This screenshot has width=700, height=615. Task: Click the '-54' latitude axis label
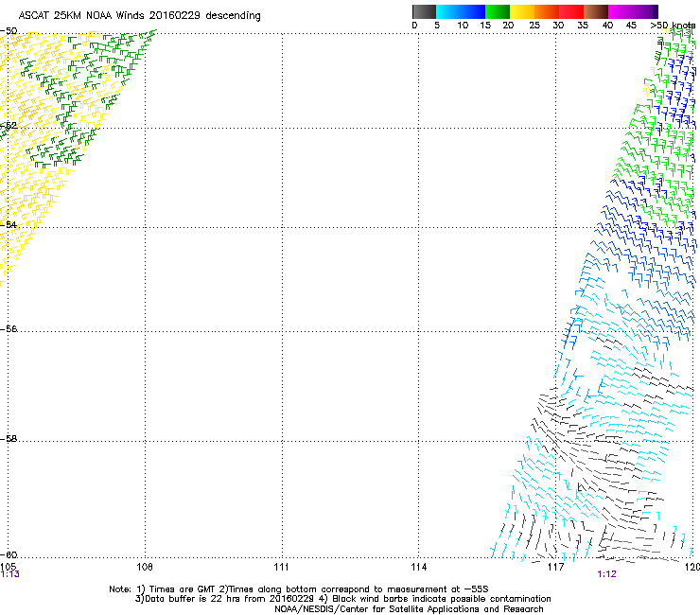[x=9, y=224]
